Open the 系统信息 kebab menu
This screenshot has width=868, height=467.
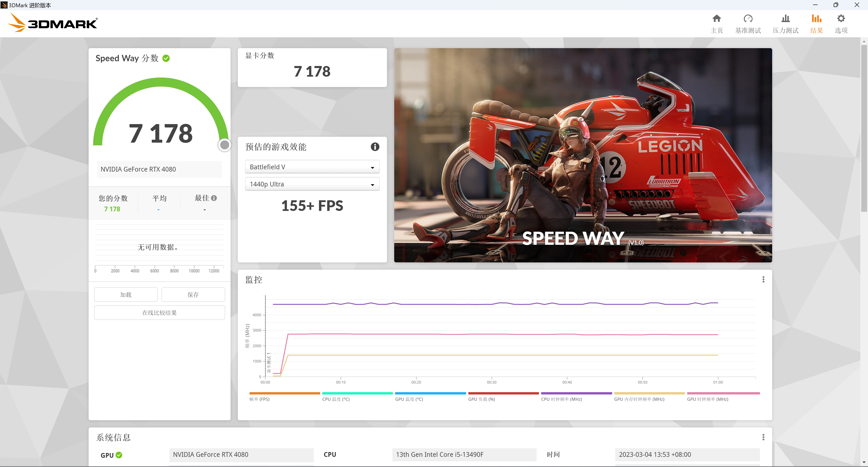(x=764, y=437)
